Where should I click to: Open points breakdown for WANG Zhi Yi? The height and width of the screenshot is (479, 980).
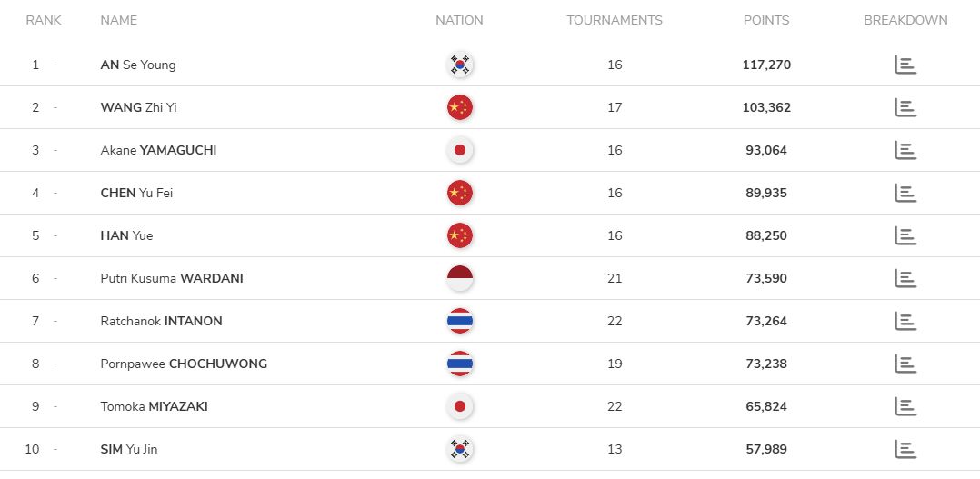tap(905, 107)
